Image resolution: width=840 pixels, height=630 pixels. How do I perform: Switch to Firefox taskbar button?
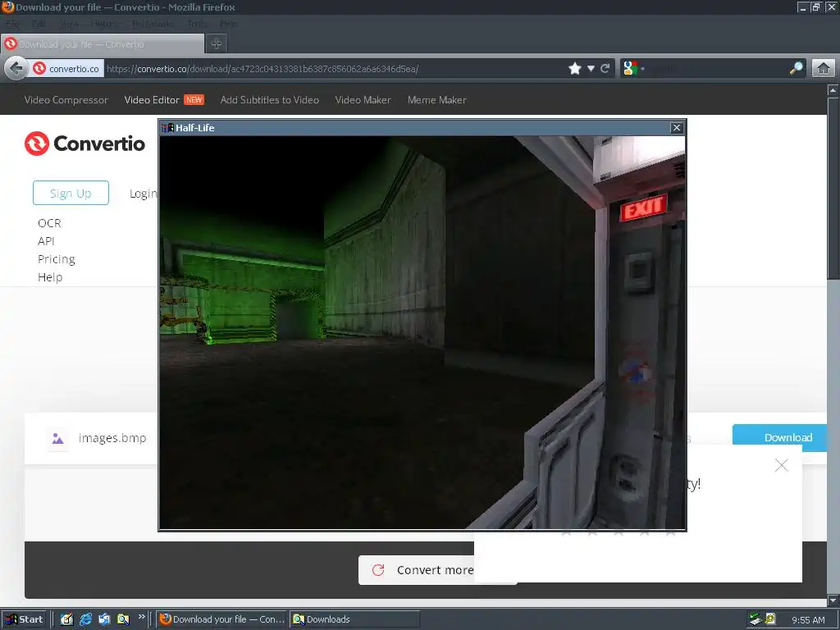coord(221,619)
